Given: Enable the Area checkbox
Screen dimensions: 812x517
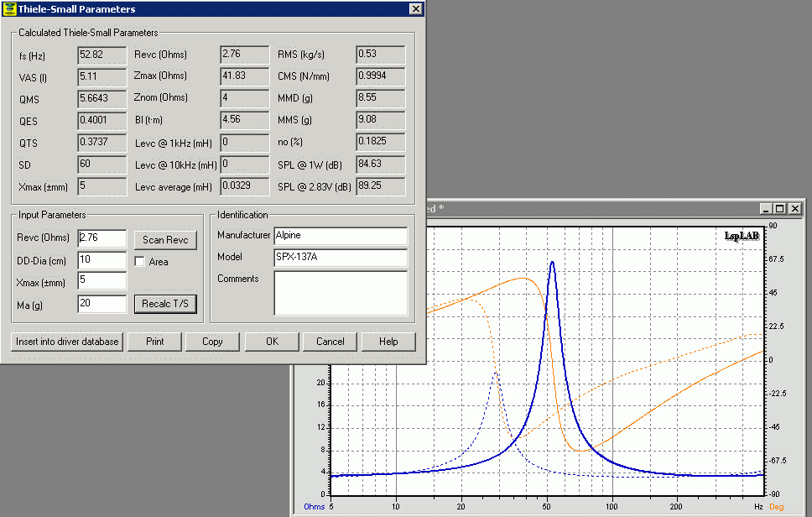Looking at the screenshot, I should [140, 262].
